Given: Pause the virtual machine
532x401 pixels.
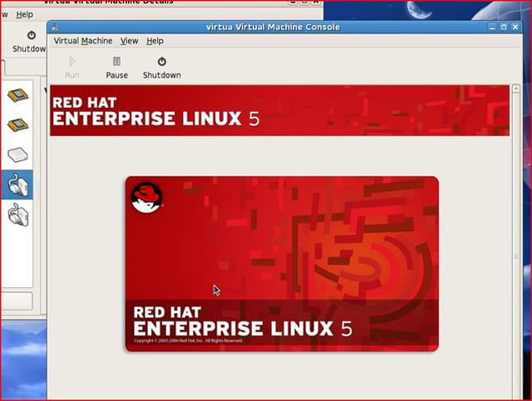Looking at the screenshot, I should (116, 67).
